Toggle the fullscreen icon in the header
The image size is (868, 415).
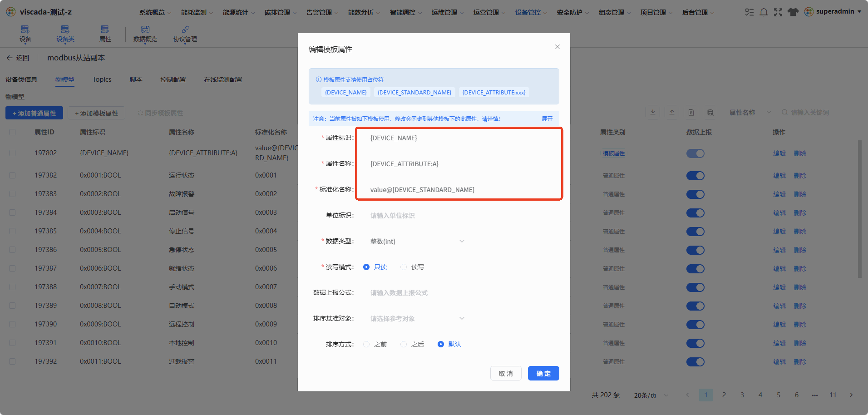778,12
